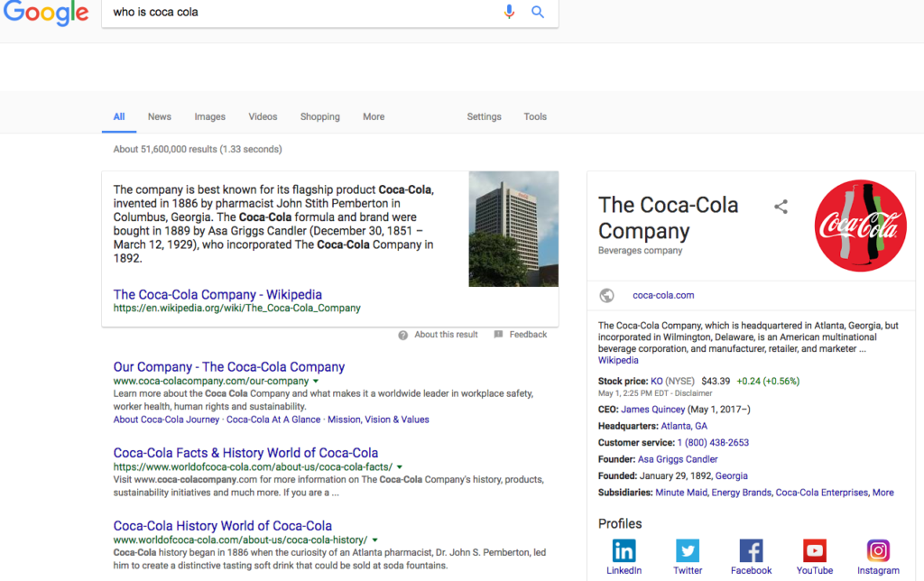The height and width of the screenshot is (581, 924).
Task: Click the blue magnifying glass search icon
Action: (x=538, y=12)
